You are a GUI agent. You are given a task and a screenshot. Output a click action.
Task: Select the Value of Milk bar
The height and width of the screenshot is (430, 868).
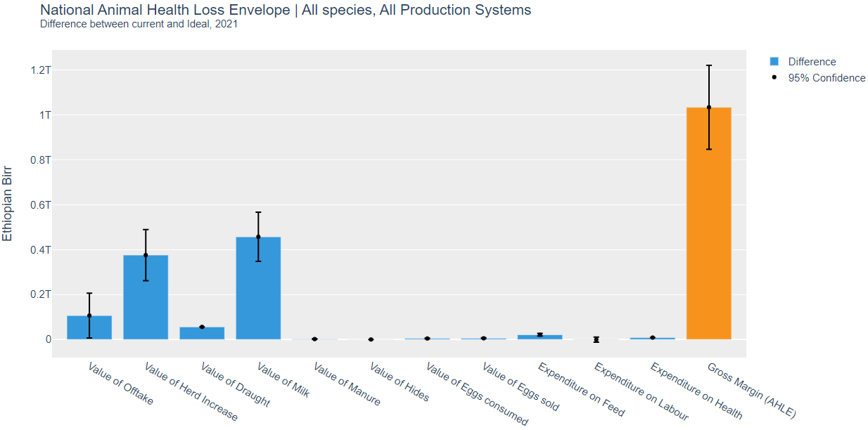[x=258, y=288]
